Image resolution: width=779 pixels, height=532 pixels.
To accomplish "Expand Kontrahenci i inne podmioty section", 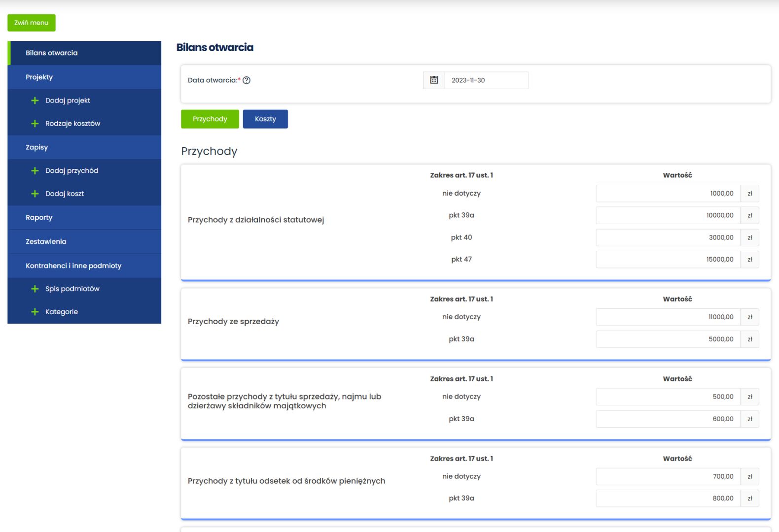I will (x=73, y=266).
